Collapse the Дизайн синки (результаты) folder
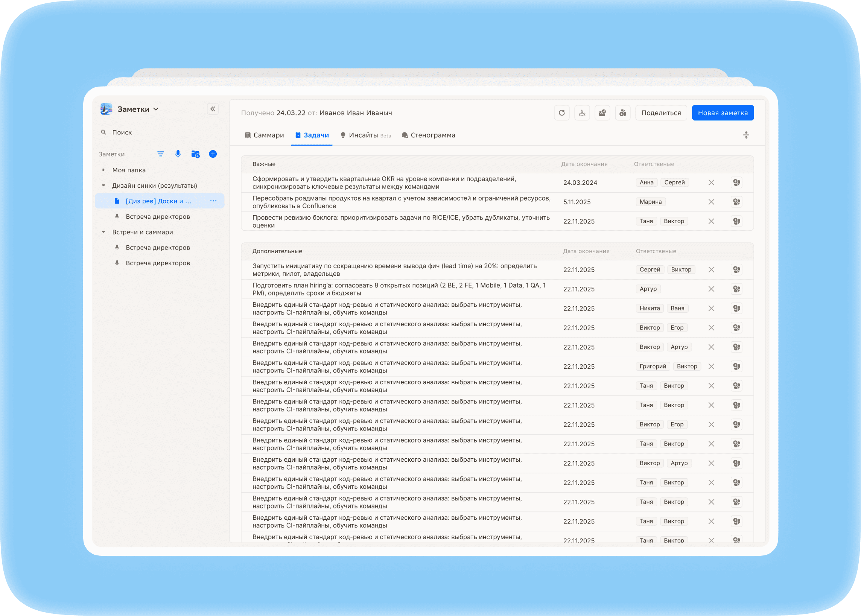 pos(103,186)
